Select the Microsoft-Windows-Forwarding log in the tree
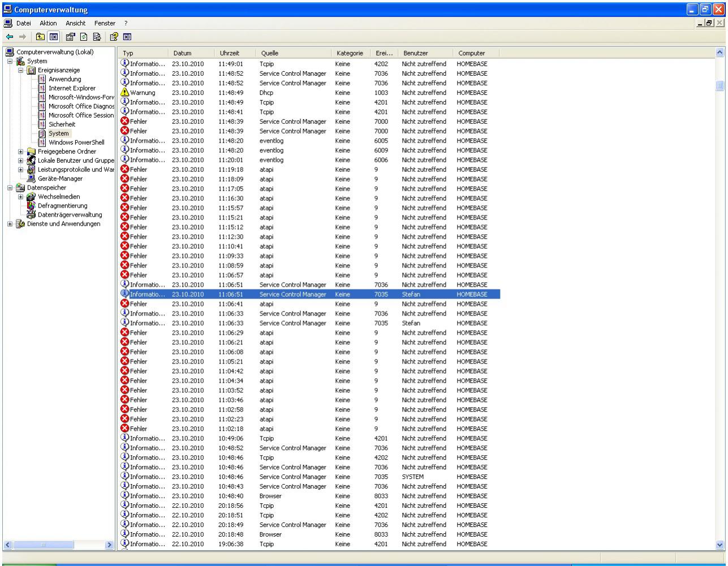 [82, 97]
